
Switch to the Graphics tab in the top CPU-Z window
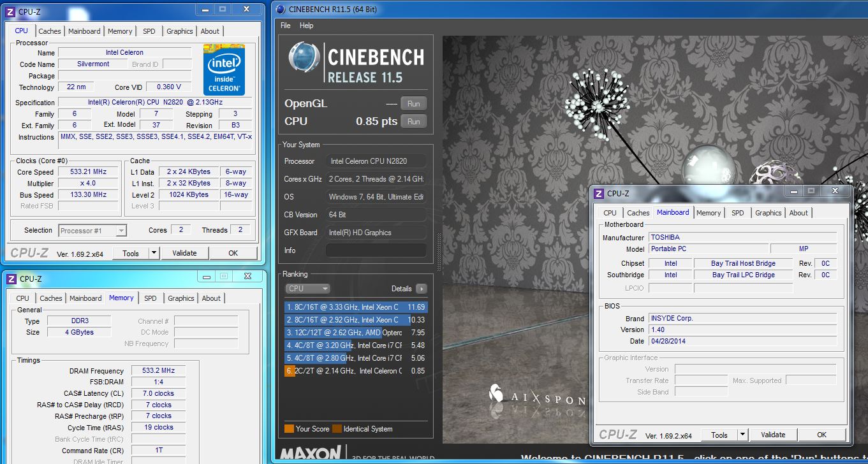click(x=180, y=31)
